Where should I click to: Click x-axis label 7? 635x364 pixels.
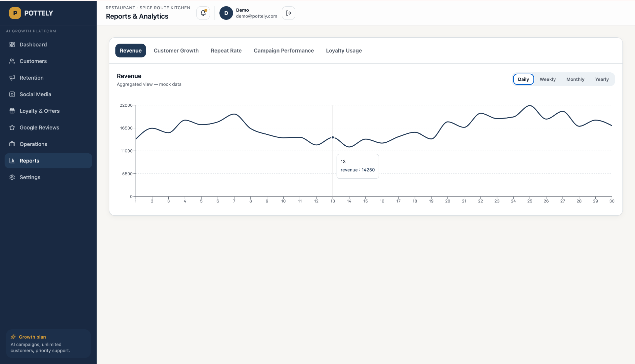tap(234, 201)
